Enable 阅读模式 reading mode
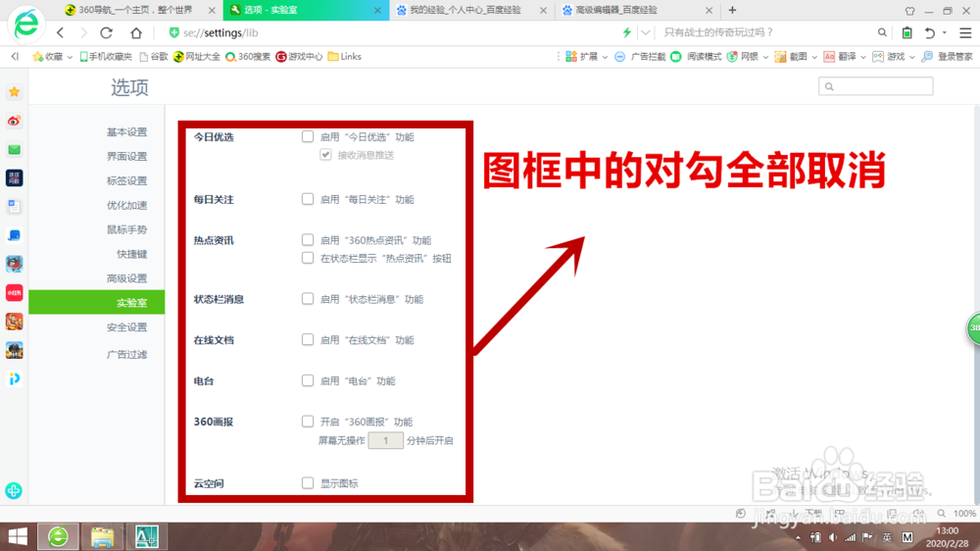The image size is (980, 551). pos(696,56)
